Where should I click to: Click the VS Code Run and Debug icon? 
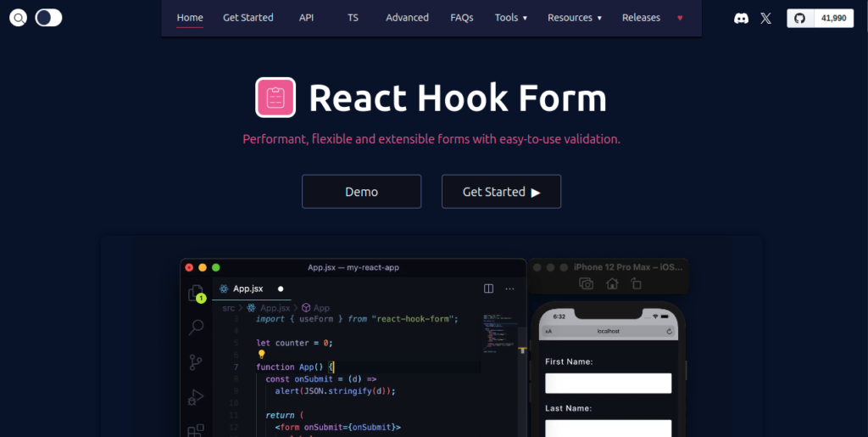pyautogui.click(x=196, y=397)
